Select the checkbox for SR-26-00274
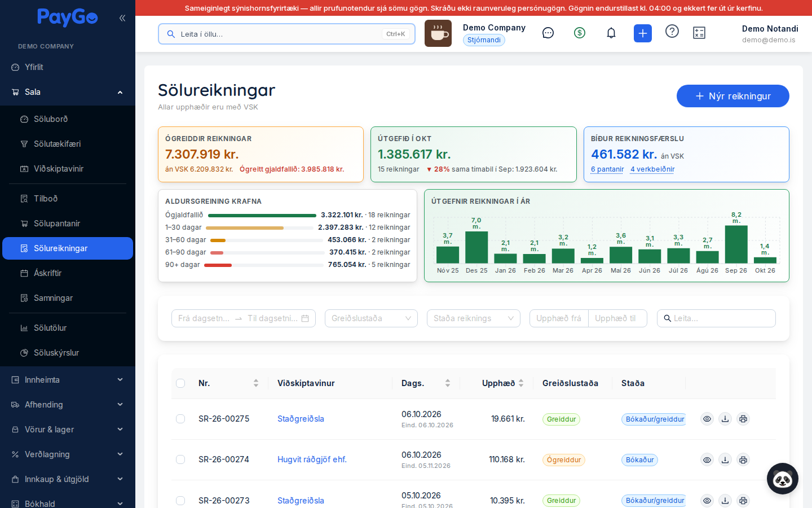 click(x=180, y=459)
